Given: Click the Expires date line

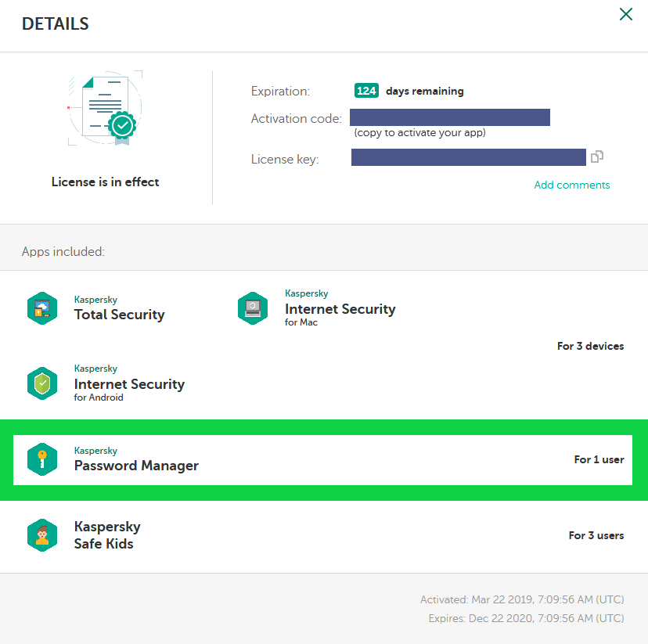Looking at the screenshot, I should pos(526,618).
